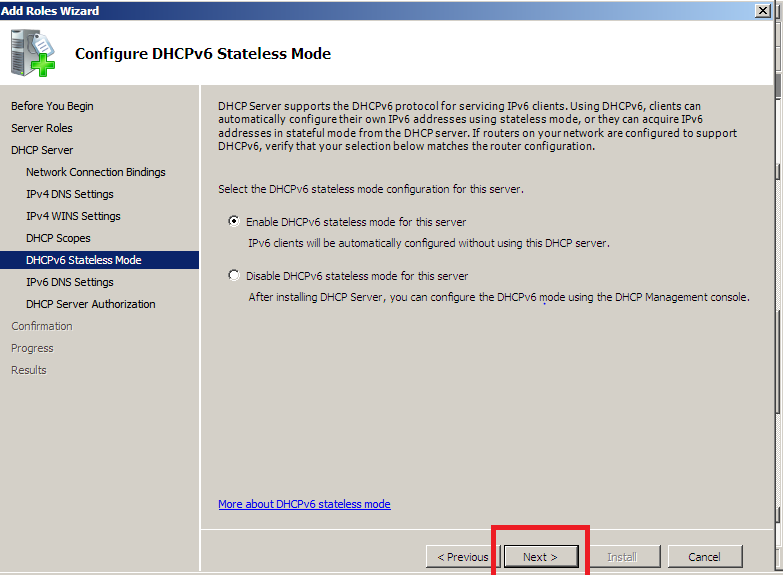Image resolution: width=783 pixels, height=575 pixels.
Task: Cancel the Add Roles Wizard
Action: 705,557
